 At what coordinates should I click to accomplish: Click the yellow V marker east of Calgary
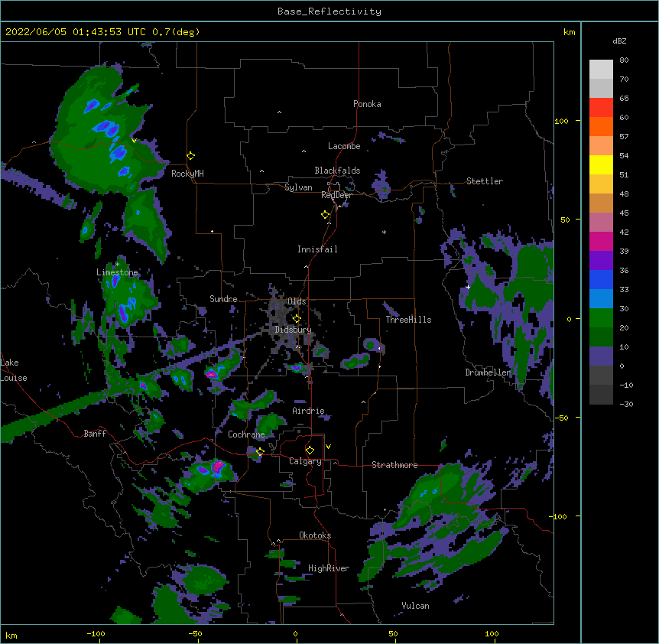(x=328, y=447)
